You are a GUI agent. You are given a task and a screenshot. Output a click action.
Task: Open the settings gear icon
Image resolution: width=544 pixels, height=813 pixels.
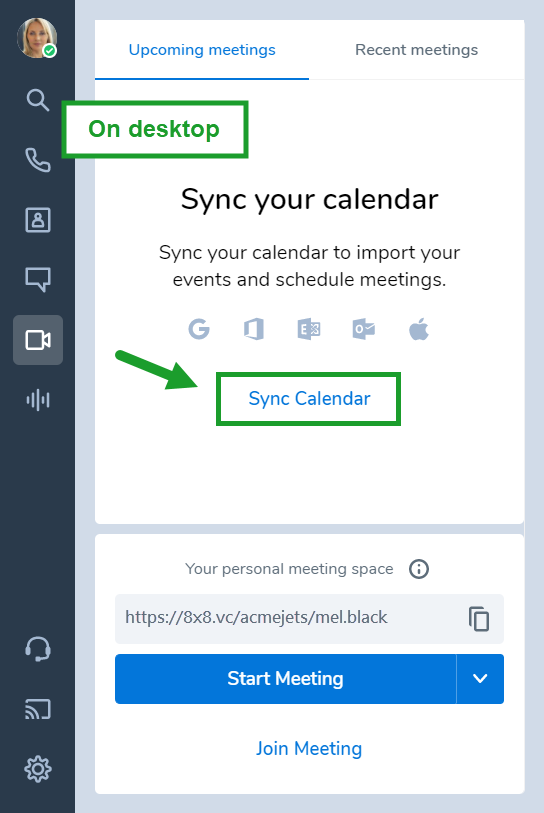coord(38,769)
